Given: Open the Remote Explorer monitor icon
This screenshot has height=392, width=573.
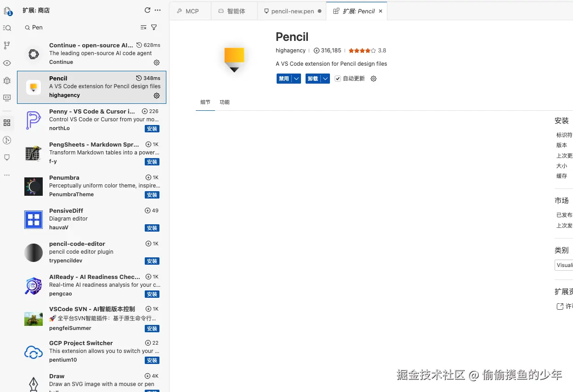Looking at the screenshot, I should [7, 98].
